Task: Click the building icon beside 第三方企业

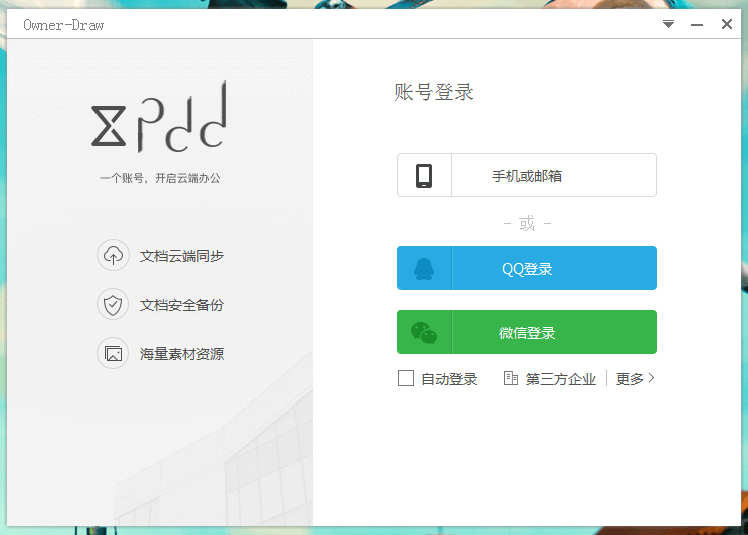Action: pyautogui.click(x=510, y=378)
